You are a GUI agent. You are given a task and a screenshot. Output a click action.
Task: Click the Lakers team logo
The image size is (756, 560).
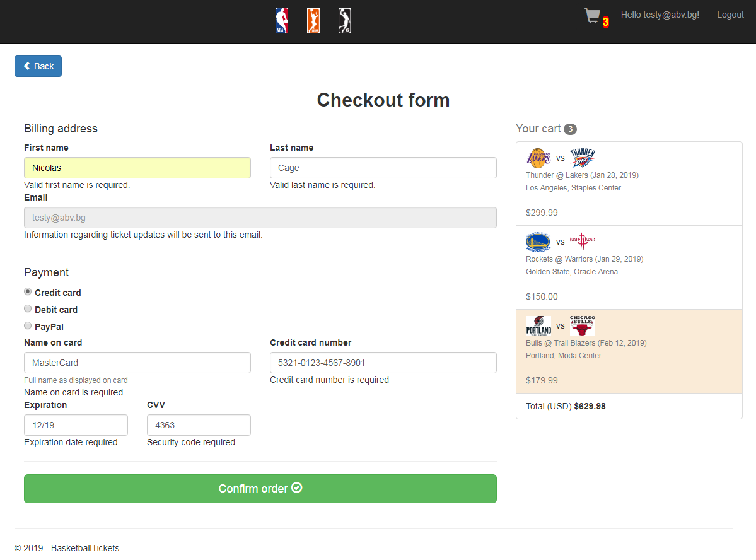(538, 158)
